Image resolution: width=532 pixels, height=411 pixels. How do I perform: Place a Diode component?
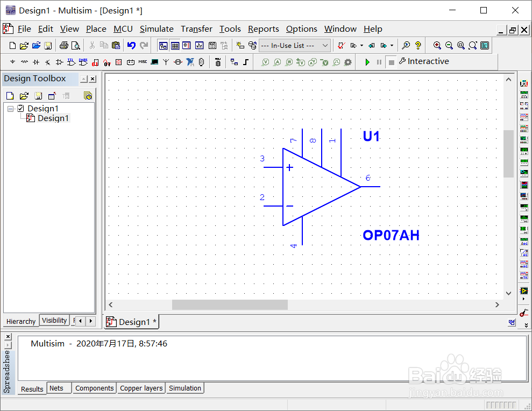pos(36,62)
